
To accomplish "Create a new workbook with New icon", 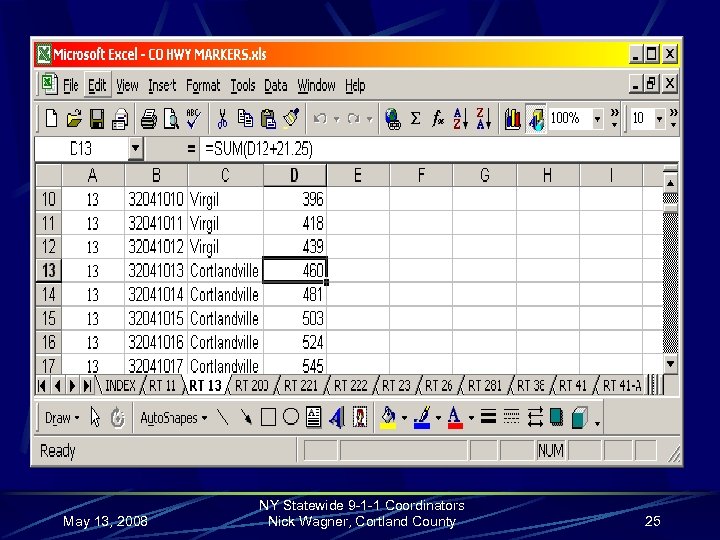I will point(51,119).
